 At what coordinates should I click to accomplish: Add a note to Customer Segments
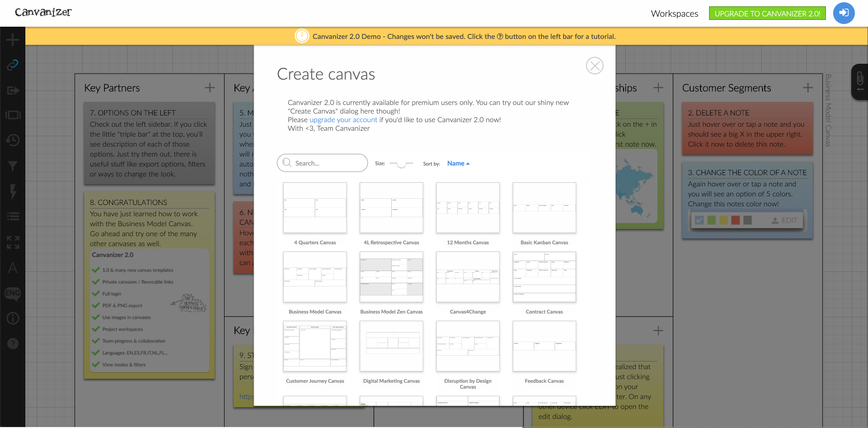click(x=807, y=88)
